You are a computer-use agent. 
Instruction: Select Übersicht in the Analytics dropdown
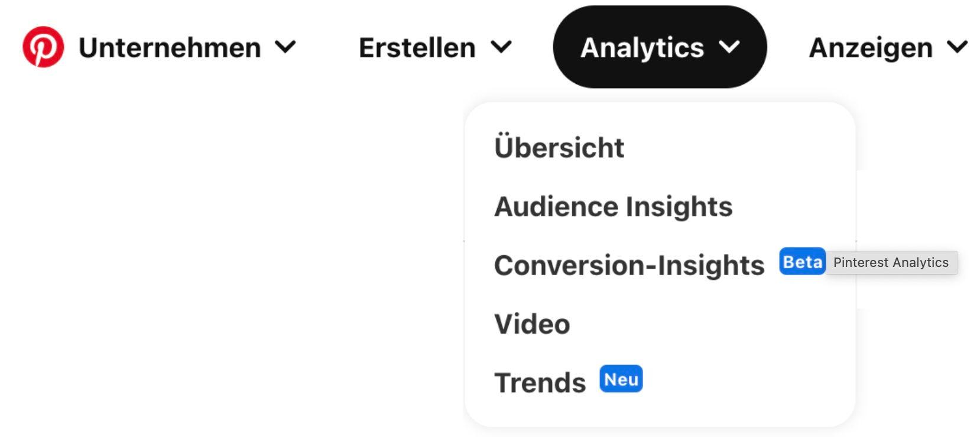pyautogui.click(x=559, y=147)
